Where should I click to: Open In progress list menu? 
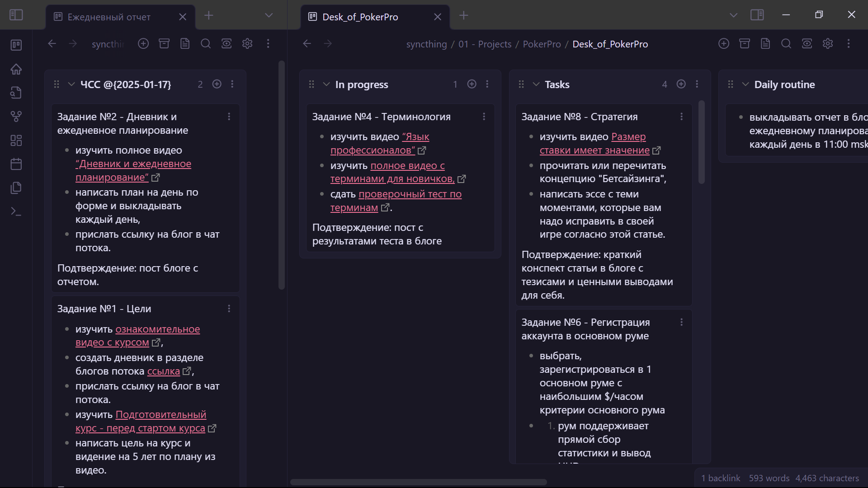point(487,84)
